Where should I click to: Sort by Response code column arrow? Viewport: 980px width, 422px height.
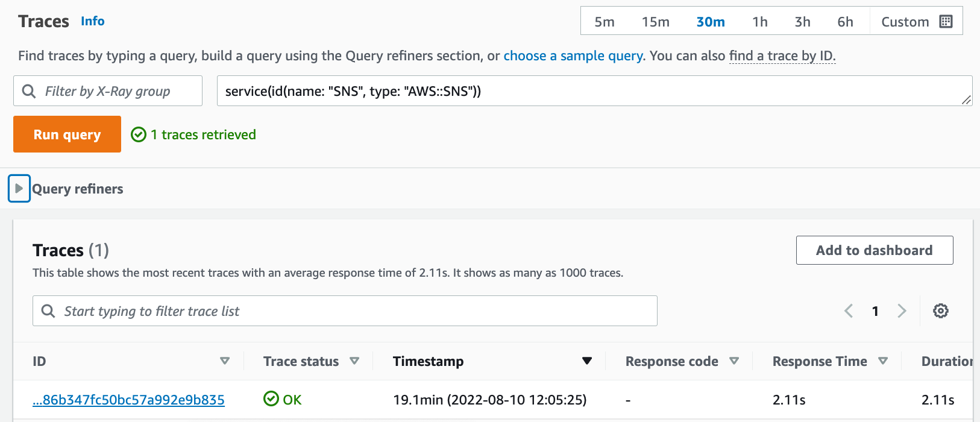point(734,361)
